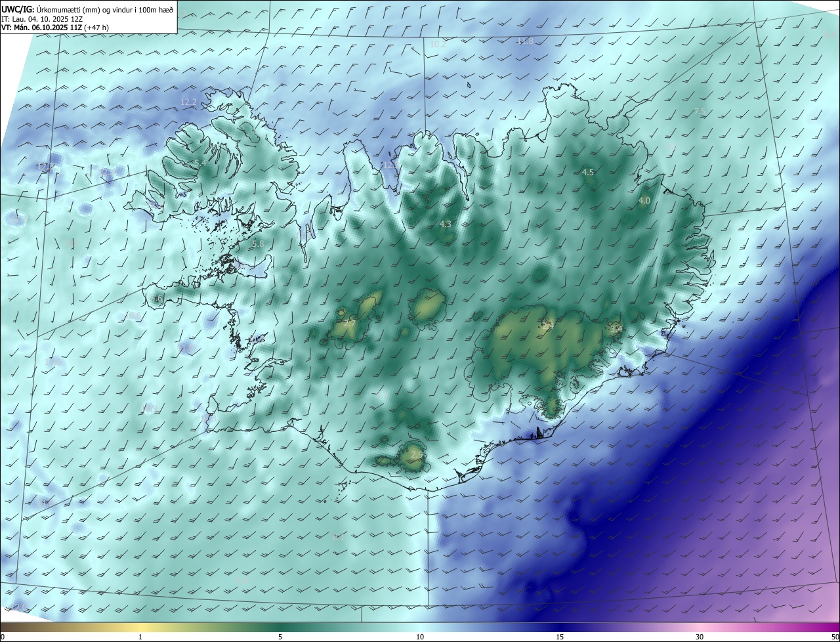Click the precipitation color scale bar

420,627
